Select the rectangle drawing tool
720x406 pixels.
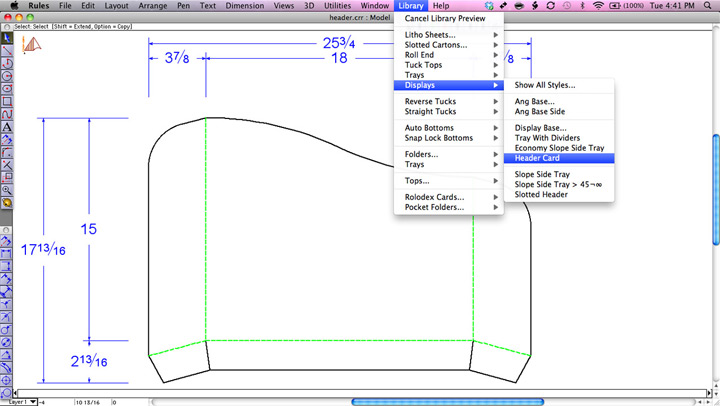(7, 101)
